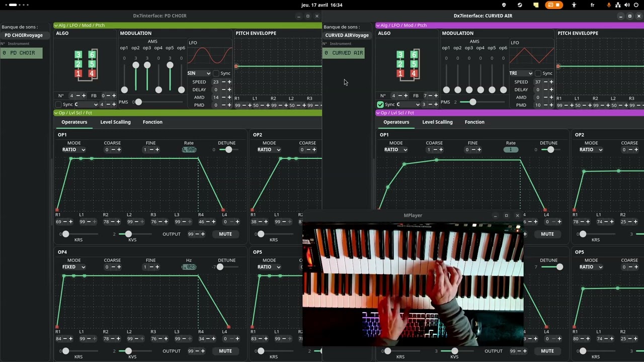The height and width of the screenshot is (362, 644).
Task: Click OP1 Rate value field in PD CHOIR
Action: (189, 150)
